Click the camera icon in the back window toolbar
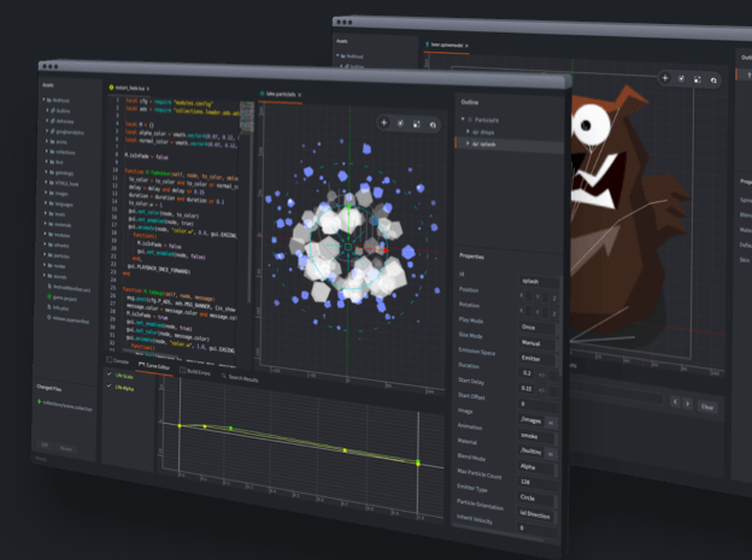The image size is (752, 560). click(714, 80)
